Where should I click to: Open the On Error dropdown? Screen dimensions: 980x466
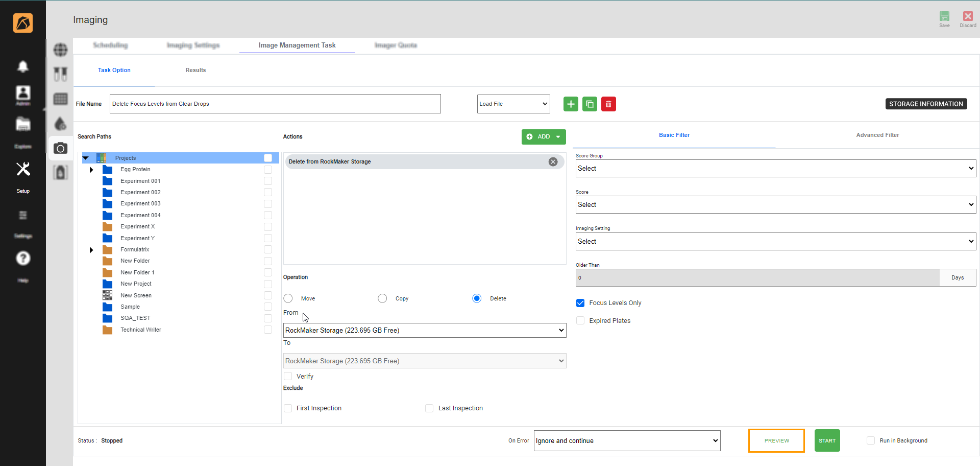click(627, 440)
